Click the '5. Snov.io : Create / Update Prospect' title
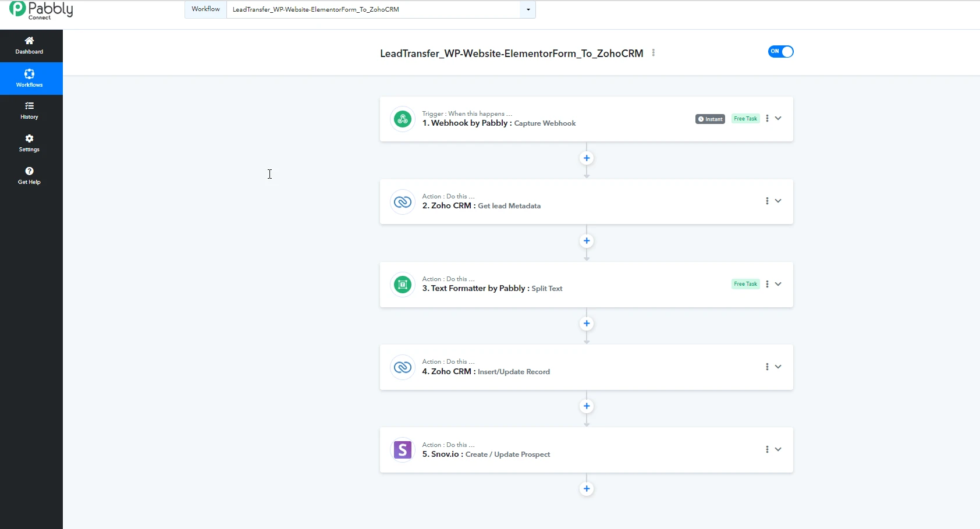Screen dimensions: 980x529 point(486,455)
